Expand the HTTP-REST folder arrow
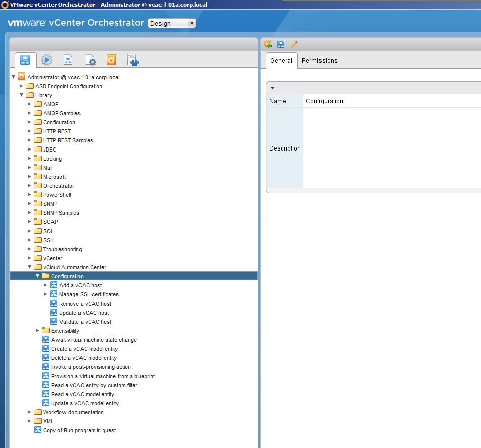The height and width of the screenshot is (448, 481). coord(29,131)
